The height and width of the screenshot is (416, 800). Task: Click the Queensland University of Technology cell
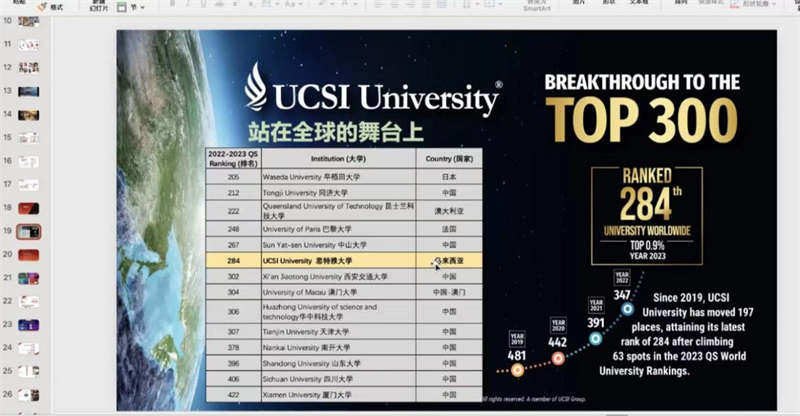click(339, 211)
